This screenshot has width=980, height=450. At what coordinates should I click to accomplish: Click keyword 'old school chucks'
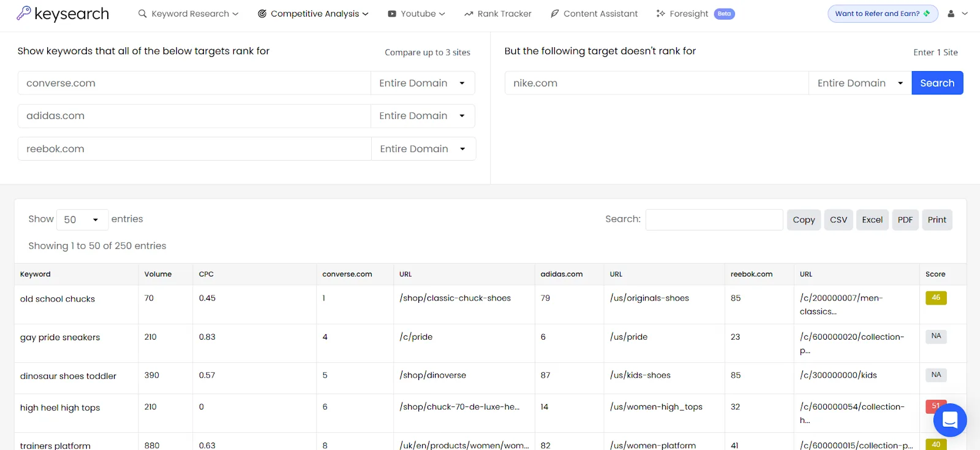58,299
